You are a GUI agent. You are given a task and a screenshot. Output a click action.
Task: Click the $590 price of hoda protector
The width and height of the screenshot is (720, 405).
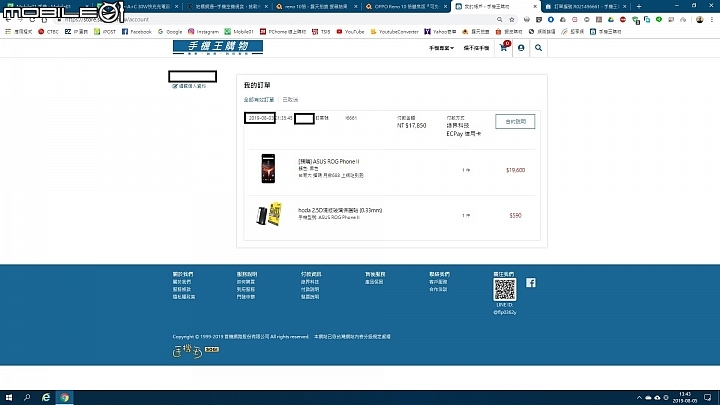515,215
